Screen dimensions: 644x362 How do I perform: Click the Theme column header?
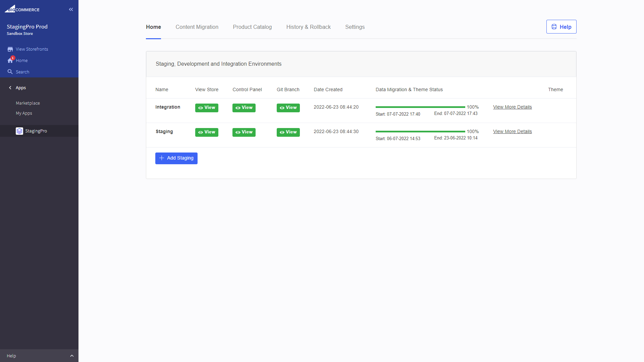(x=555, y=90)
